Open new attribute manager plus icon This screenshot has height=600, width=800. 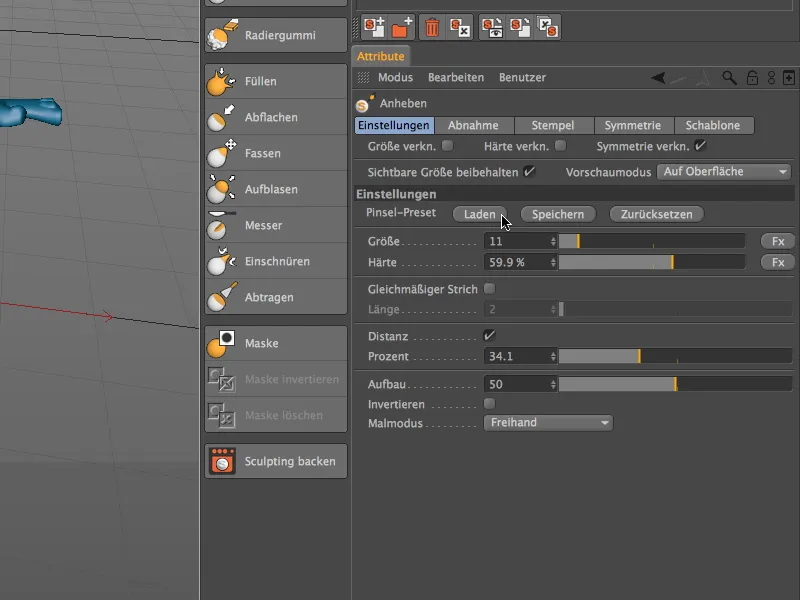tap(789, 78)
